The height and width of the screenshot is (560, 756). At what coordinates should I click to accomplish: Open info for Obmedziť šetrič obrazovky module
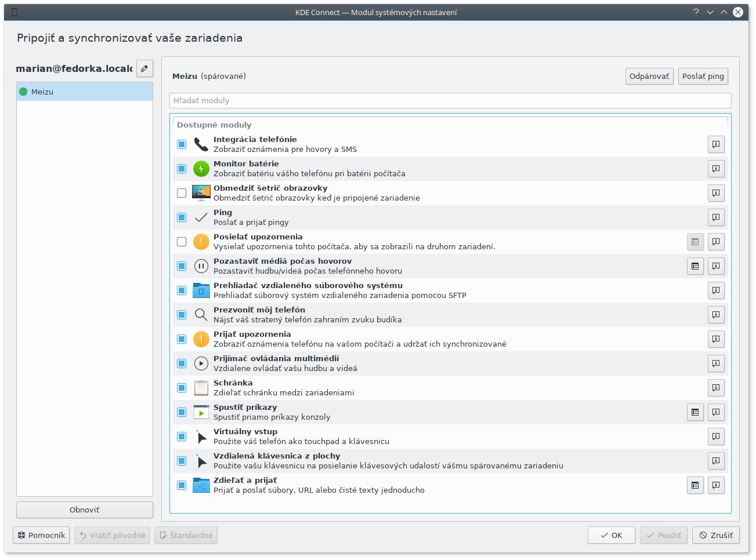pos(716,193)
